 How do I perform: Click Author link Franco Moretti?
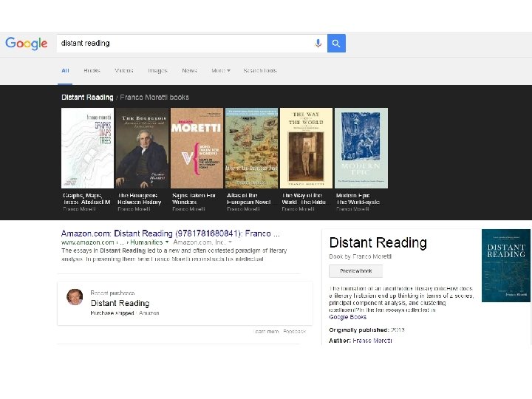pos(372,341)
